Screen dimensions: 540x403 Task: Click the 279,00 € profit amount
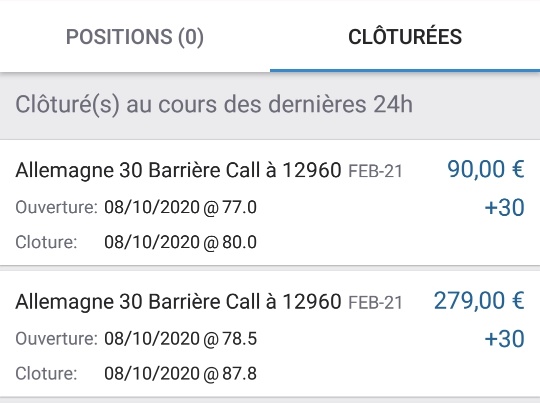click(x=479, y=301)
